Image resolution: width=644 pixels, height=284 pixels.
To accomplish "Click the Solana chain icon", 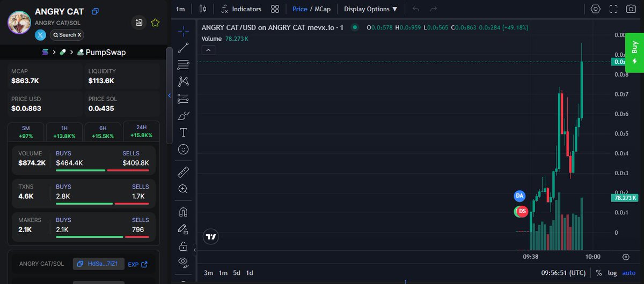I will click(x=45, y=52).
